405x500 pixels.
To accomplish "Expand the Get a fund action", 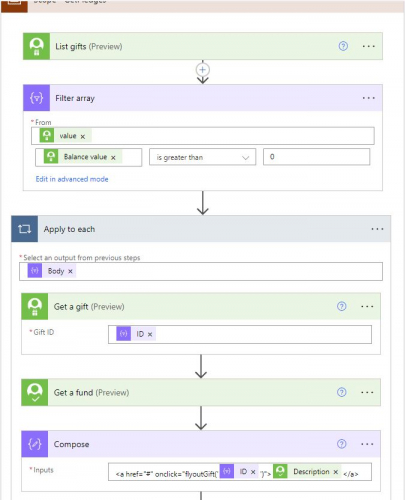I will click(201, 392).
